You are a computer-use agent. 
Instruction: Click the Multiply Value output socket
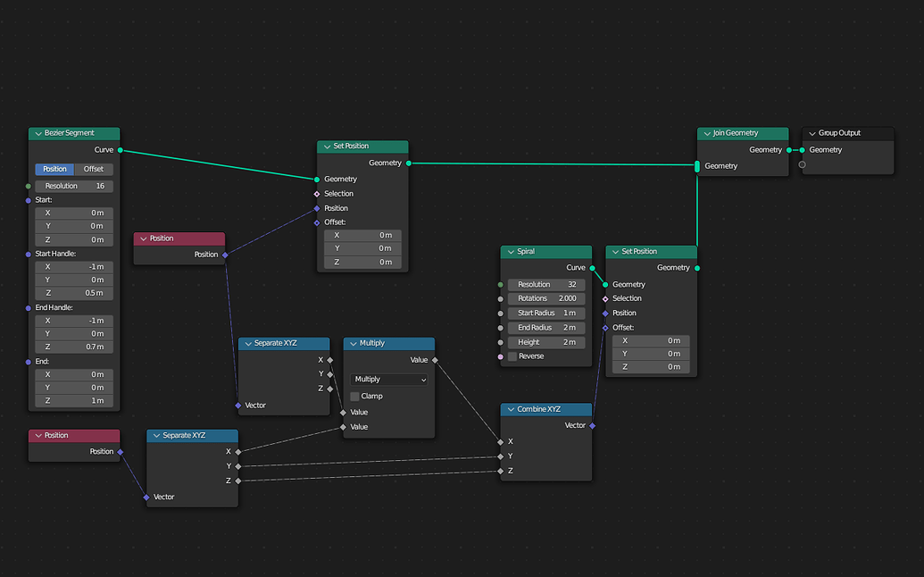435,360
